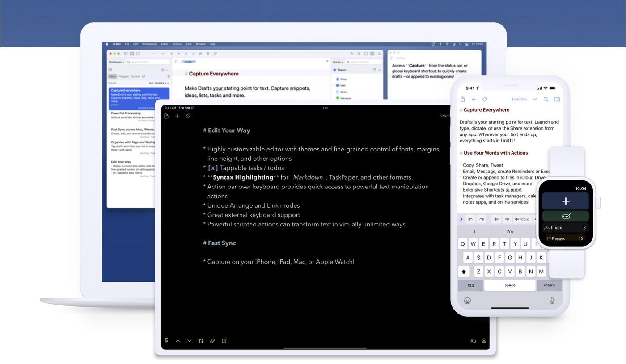The image size is (626, 364).
Task: Tap the tag icon in iPad toolbar
Action: click(188, 116)
